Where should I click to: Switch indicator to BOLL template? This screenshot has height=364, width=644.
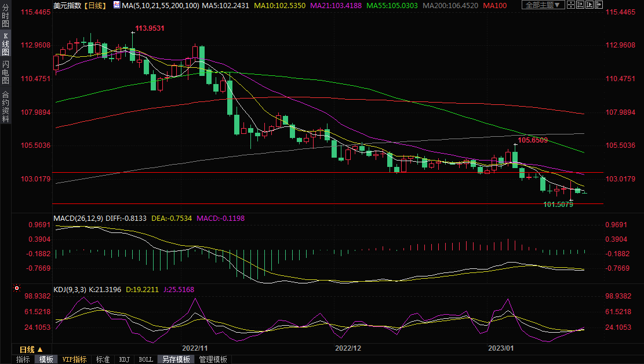(x=146, y=359)
